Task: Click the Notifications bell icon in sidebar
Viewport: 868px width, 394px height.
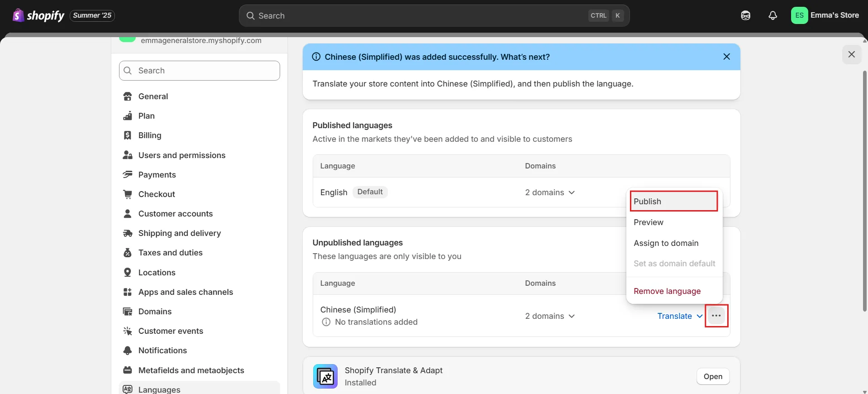Action: tap(128, 351)
